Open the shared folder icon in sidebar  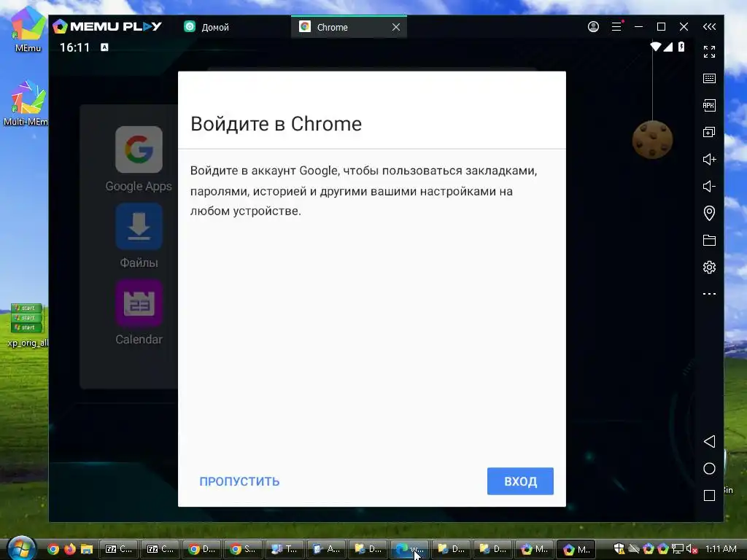[709, 240]
